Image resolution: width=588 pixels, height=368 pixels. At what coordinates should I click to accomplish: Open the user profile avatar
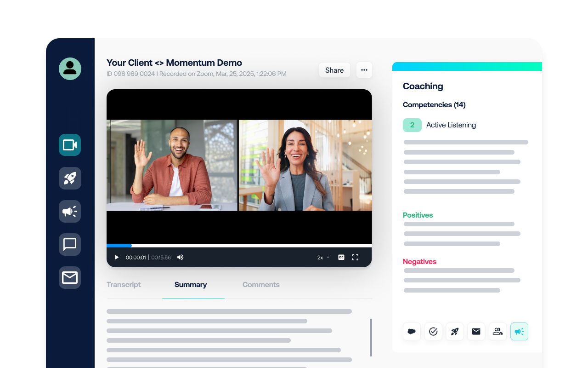tap(70, 69)
